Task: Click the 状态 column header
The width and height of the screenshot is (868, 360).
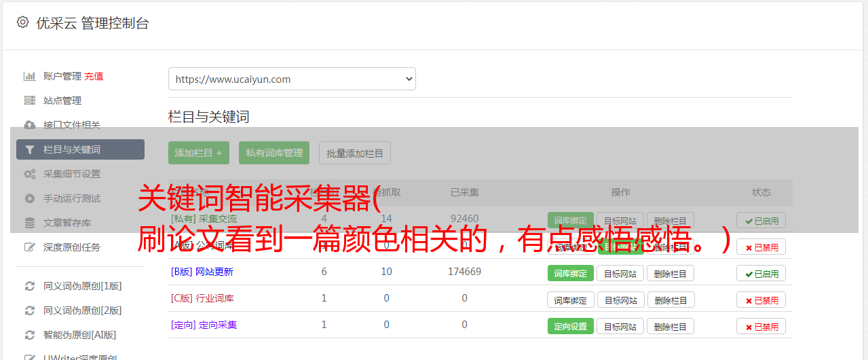Action: [761, 192]
